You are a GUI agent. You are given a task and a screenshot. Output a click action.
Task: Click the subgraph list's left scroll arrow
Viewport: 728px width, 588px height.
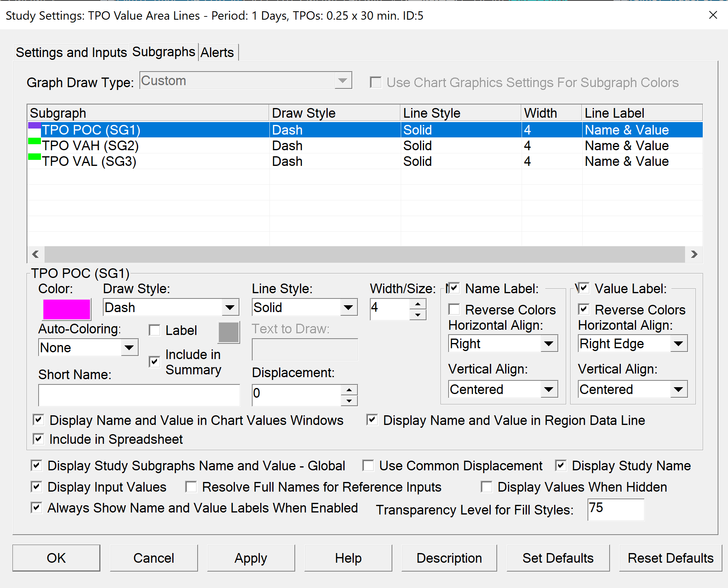35,254
